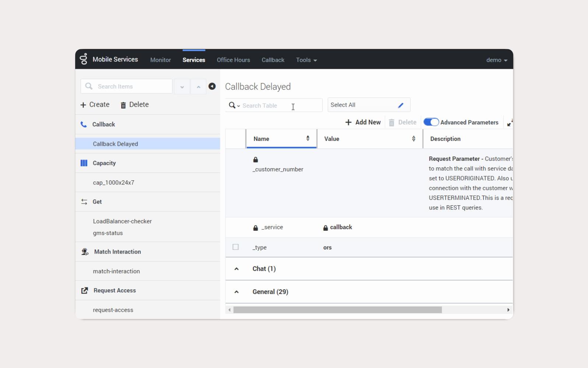Click the Add New button
This screenshot has width=588, height=368.
coord(363,122)
